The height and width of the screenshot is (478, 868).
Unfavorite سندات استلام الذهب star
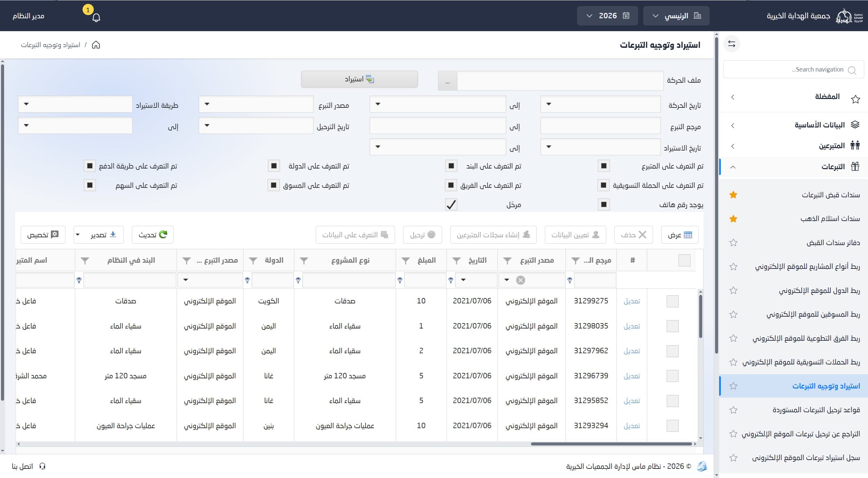tap(733, 219)
